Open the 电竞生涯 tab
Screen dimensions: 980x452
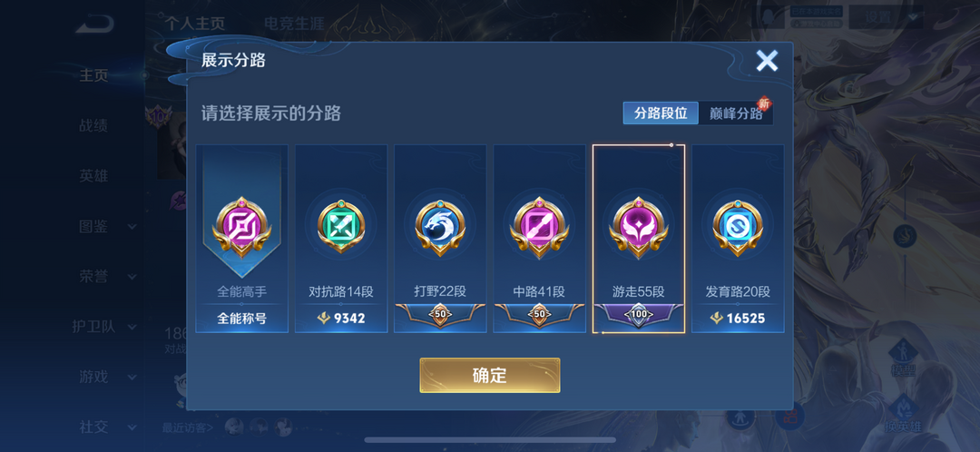[294, 24]
